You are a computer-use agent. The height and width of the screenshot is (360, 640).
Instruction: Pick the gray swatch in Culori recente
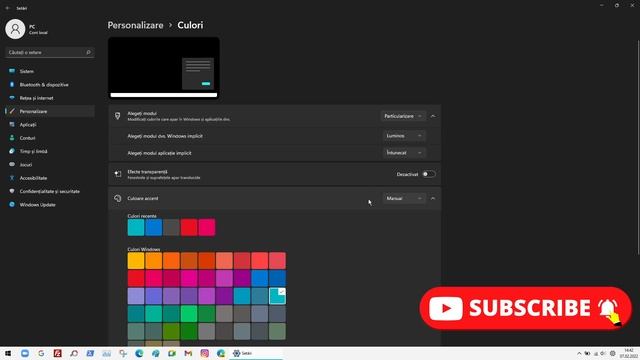171,227
